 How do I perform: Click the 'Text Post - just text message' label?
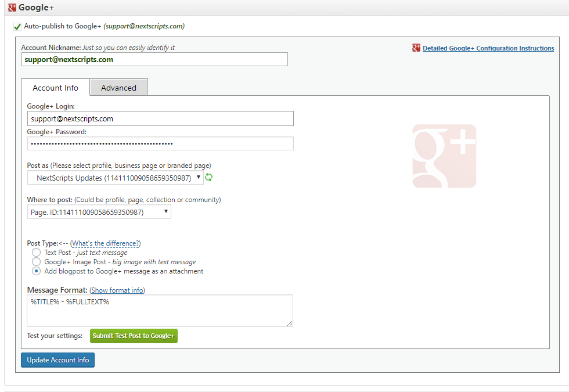[86, 253]
